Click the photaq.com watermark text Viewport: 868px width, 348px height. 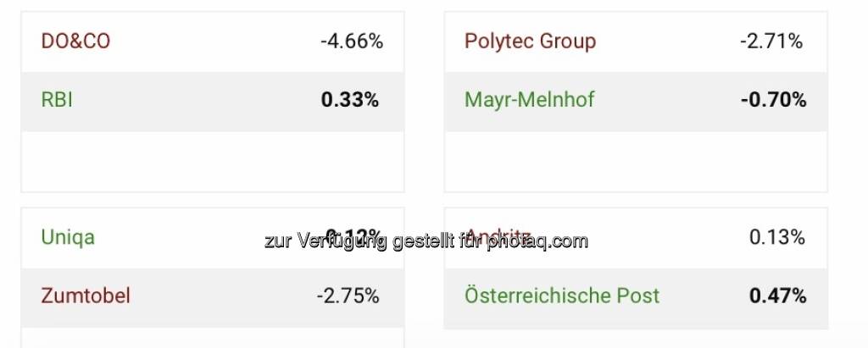(x=426, y=241)
